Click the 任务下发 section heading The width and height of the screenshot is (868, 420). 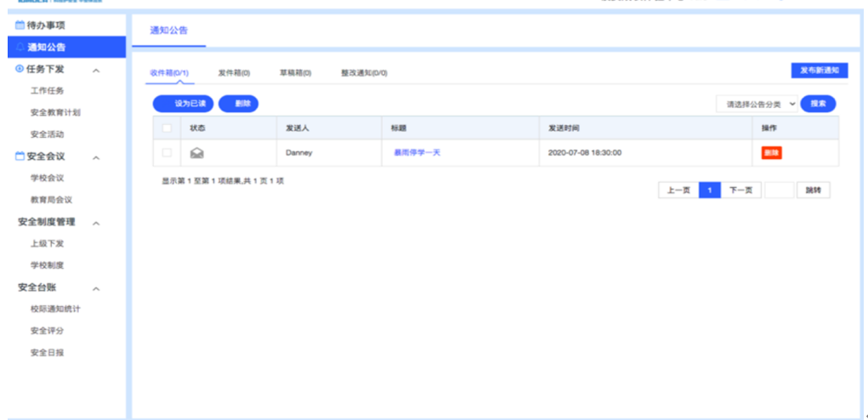point(45,69)
